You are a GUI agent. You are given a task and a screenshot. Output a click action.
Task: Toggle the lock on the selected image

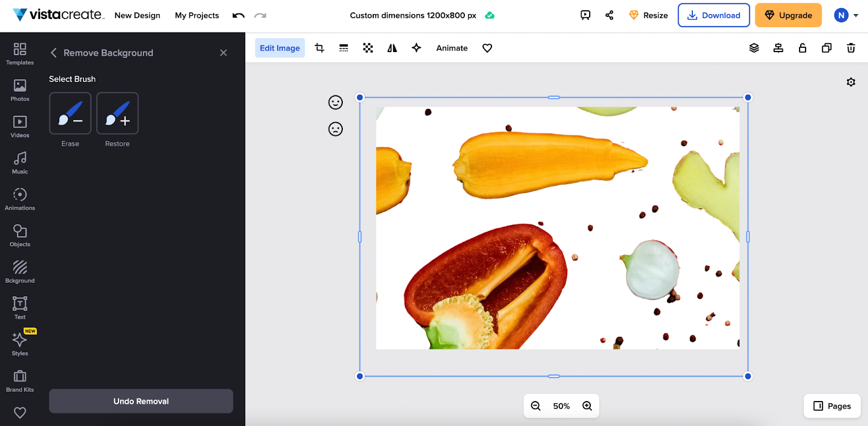pyautogui.click(x=802, y=48)
